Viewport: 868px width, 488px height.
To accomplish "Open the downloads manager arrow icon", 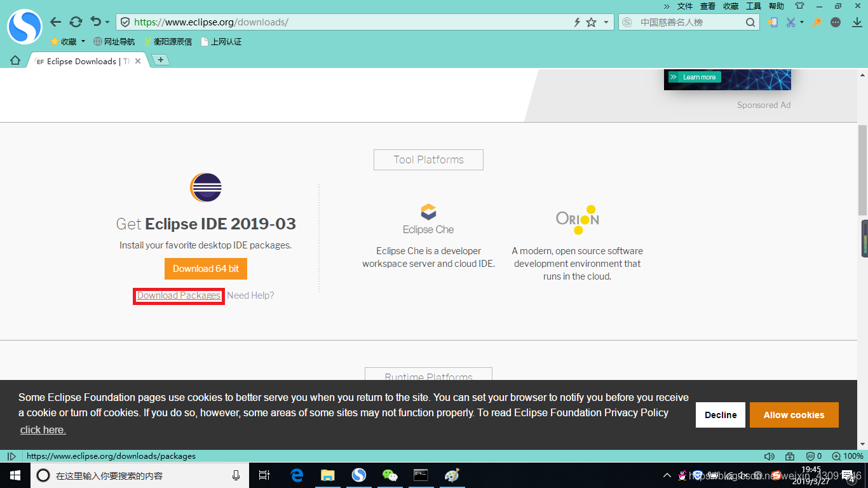I will (x=857, y=22).
